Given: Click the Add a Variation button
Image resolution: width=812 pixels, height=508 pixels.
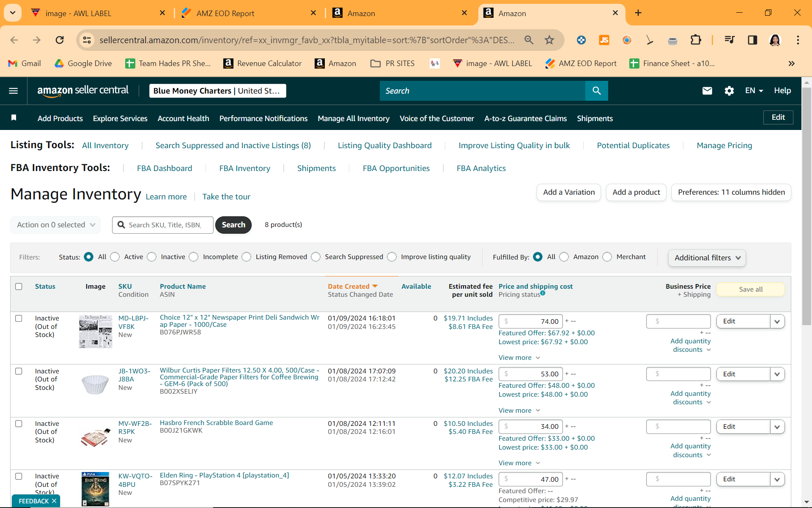Looking at the screenshot, I should tap(569, 192).
